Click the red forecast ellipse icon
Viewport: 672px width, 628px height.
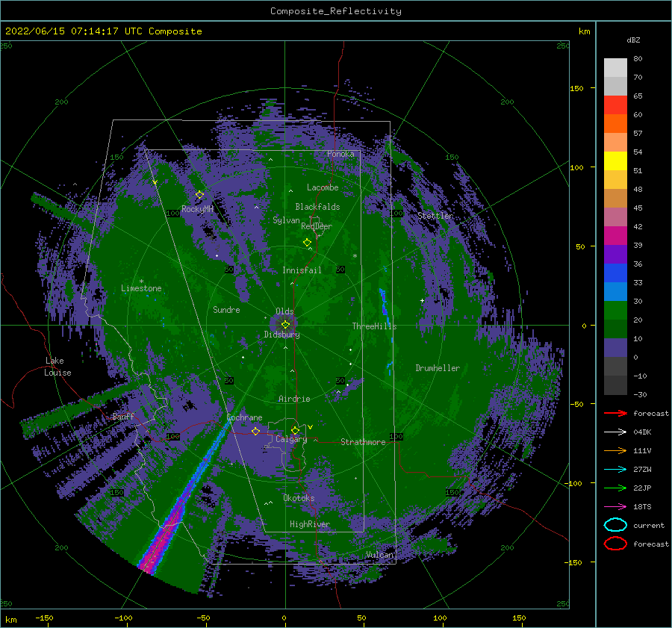615,544
